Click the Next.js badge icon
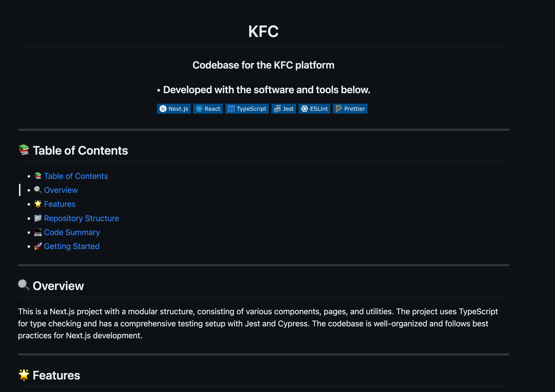The width and height of the screenshot is (555, 392). coord(163,109)
